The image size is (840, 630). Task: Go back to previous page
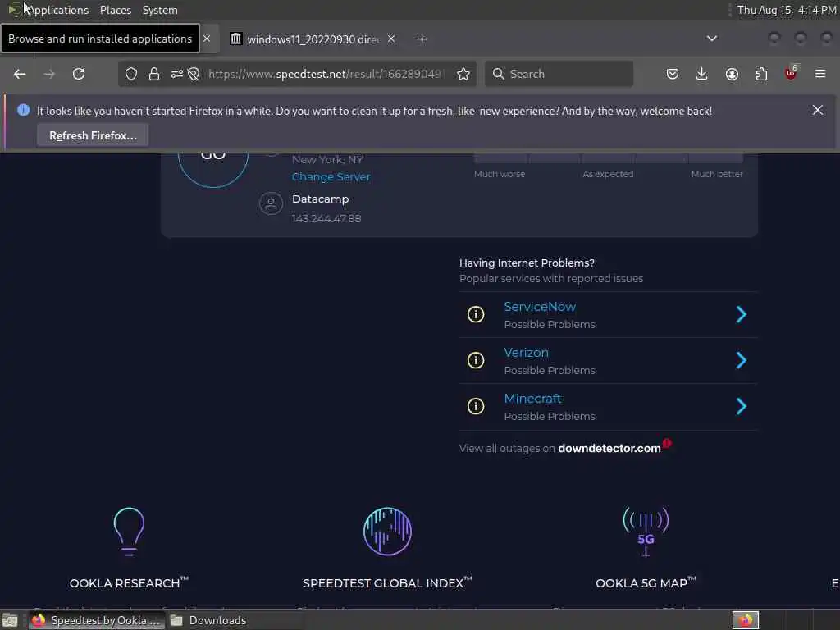[x=20, y=74]
